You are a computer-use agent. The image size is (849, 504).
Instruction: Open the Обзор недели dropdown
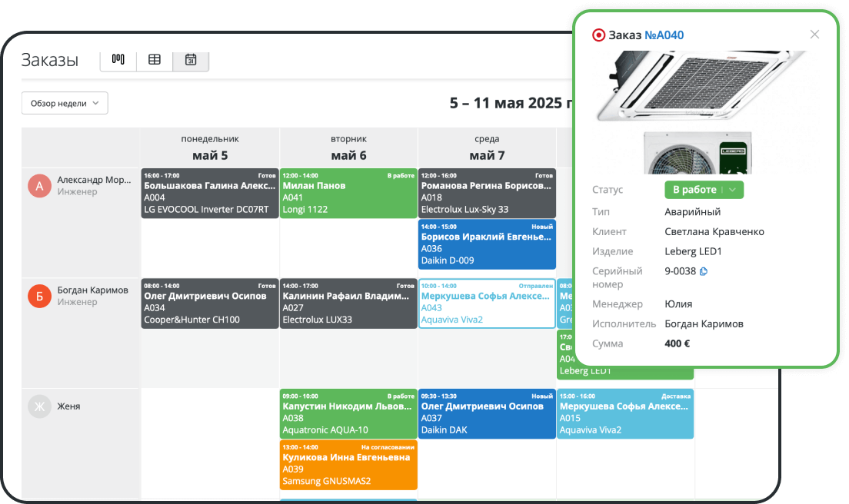pyautogui.click(x=65, y=103)
